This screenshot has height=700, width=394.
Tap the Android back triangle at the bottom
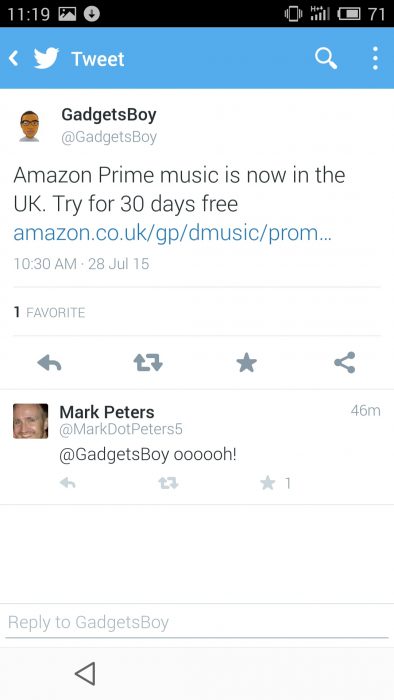(85, 673)
